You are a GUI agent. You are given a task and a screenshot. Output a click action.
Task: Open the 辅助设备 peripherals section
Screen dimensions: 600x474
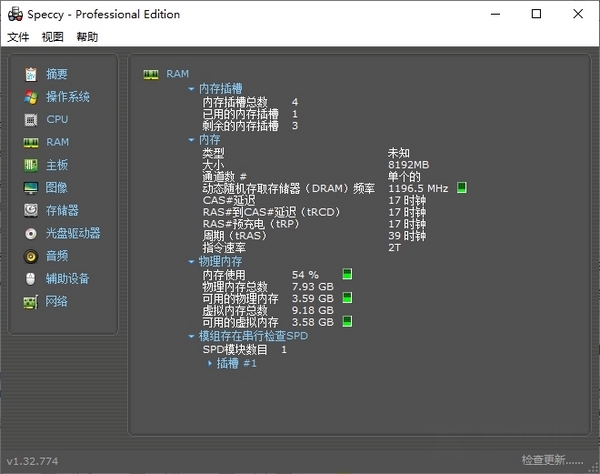(x=67, y=279)
